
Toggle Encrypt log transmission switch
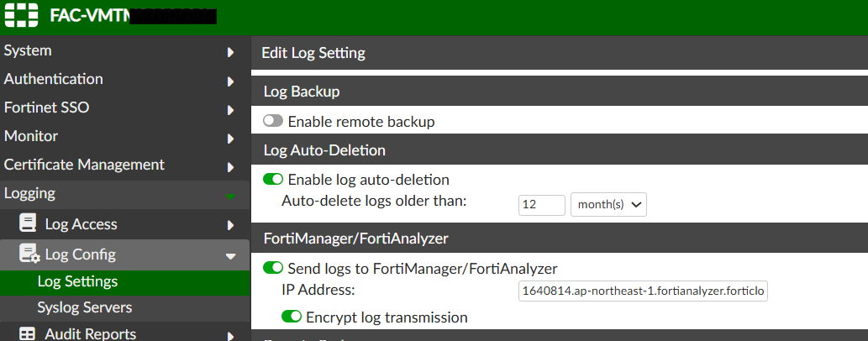292,316
